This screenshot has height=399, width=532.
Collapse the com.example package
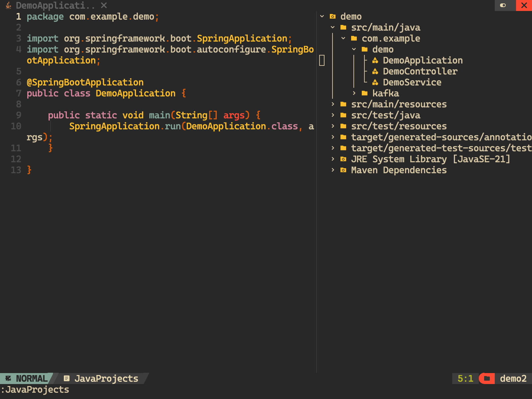point(343,38)
